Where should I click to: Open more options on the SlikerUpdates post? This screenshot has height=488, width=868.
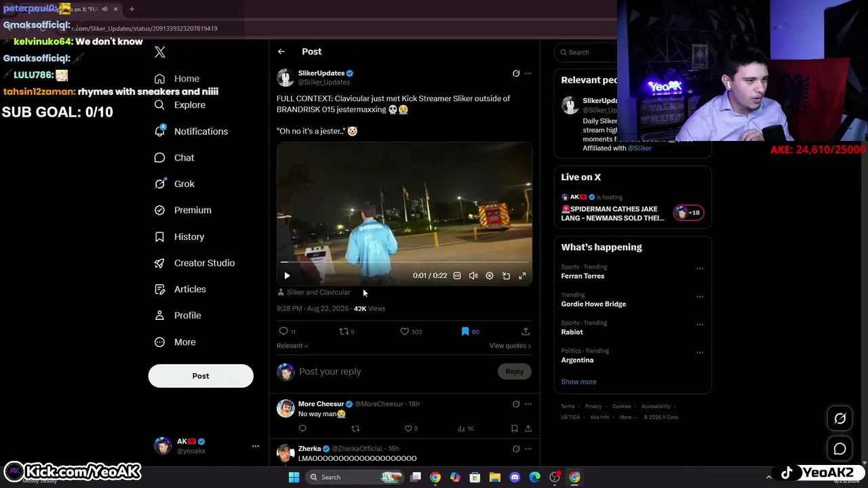[528, 73]
